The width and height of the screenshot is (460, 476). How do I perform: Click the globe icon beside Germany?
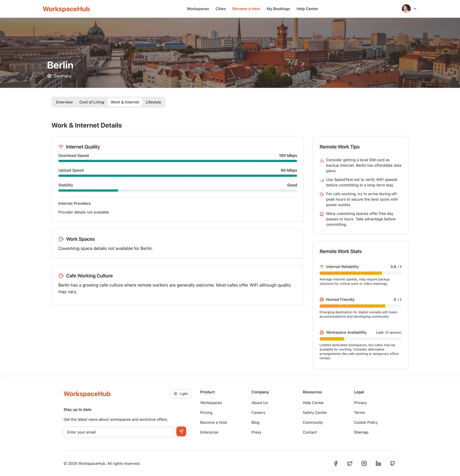(49, 76)
